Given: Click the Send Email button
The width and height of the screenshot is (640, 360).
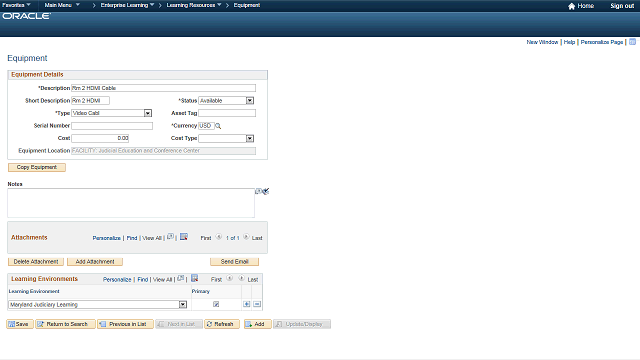Looking at the screenshot, I should [x=234, y=262].
